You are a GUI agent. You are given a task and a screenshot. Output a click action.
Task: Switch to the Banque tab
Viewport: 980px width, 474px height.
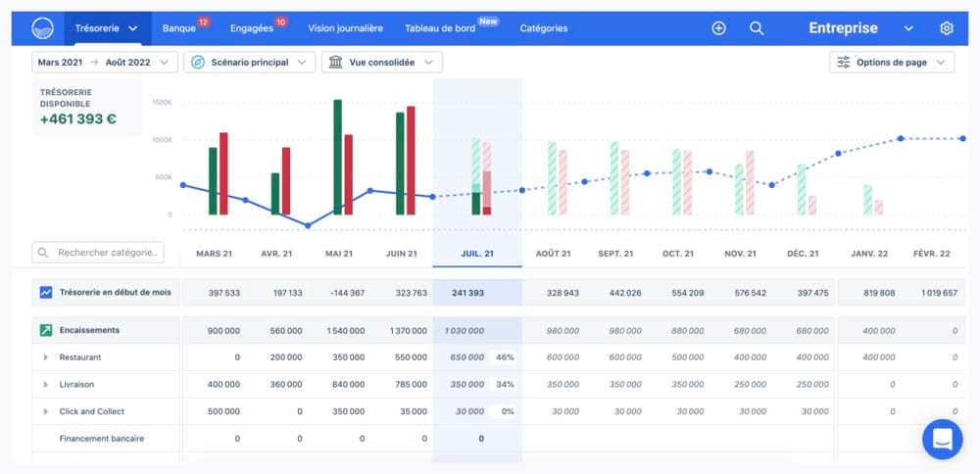pyautogui.click(x=179, y=28)
